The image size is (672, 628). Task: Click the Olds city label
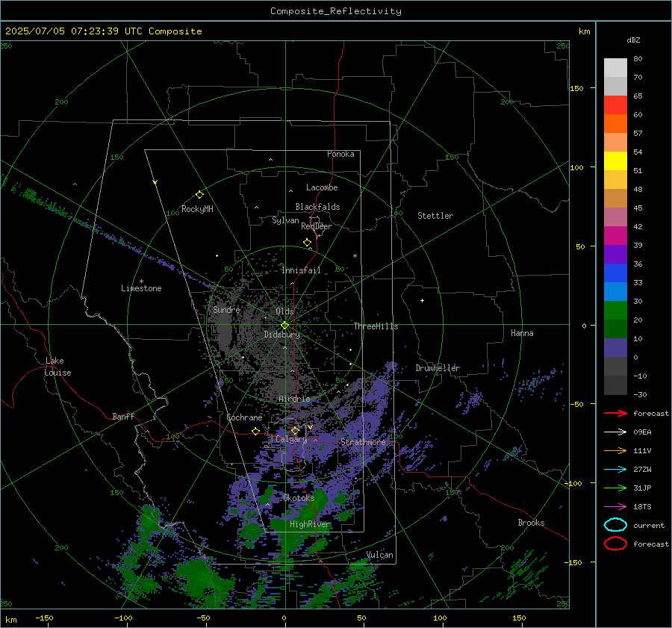tap(284, 311)
